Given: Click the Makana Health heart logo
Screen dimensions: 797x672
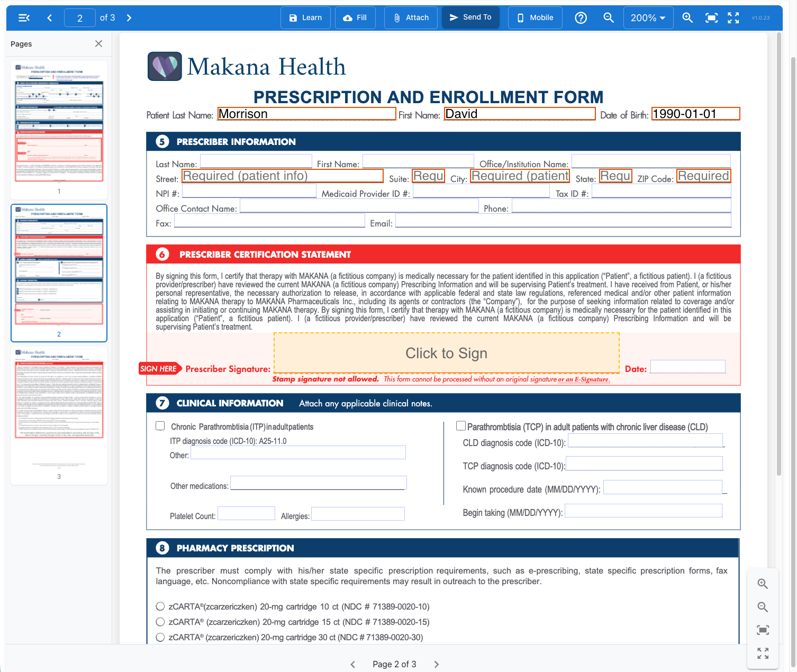Looking at the screenshot, I should click(x=165, y=66).
